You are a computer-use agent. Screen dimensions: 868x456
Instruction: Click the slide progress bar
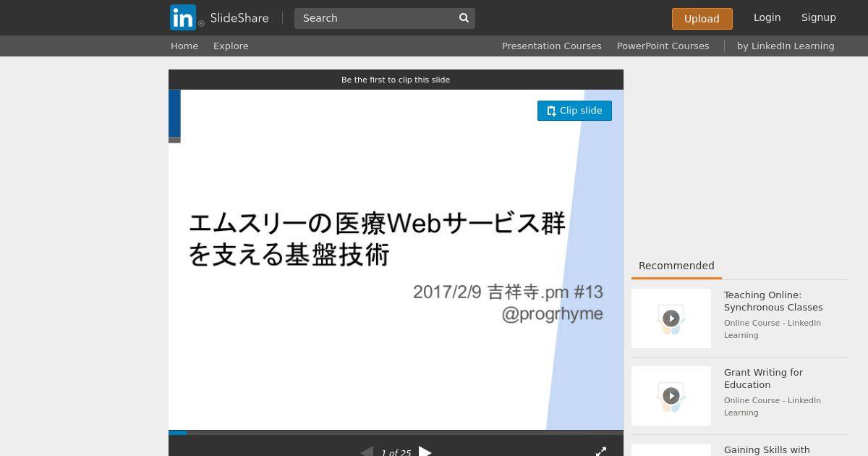coord(396,433)
